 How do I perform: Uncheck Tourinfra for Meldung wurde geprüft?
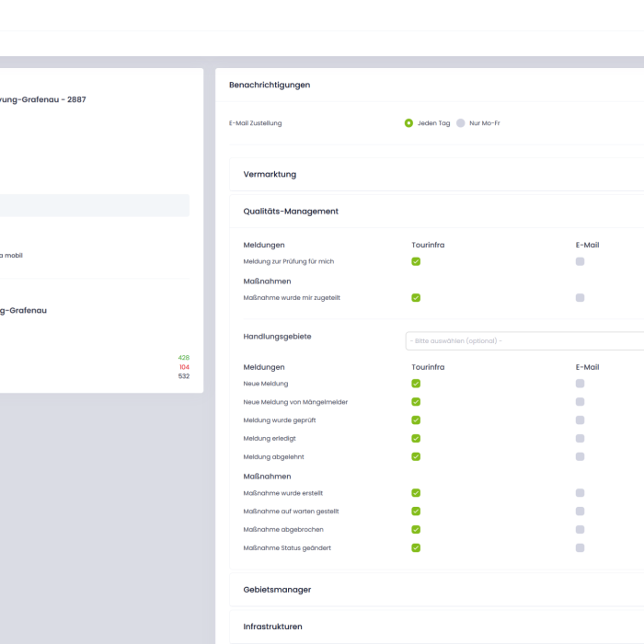pyautogui.click(x=416, y=420)
